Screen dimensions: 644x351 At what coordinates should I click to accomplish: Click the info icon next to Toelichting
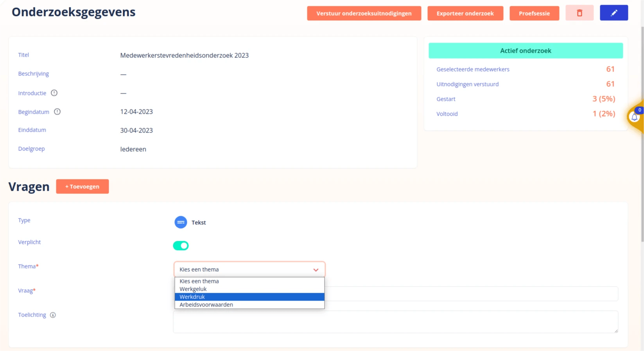point(53,315)
